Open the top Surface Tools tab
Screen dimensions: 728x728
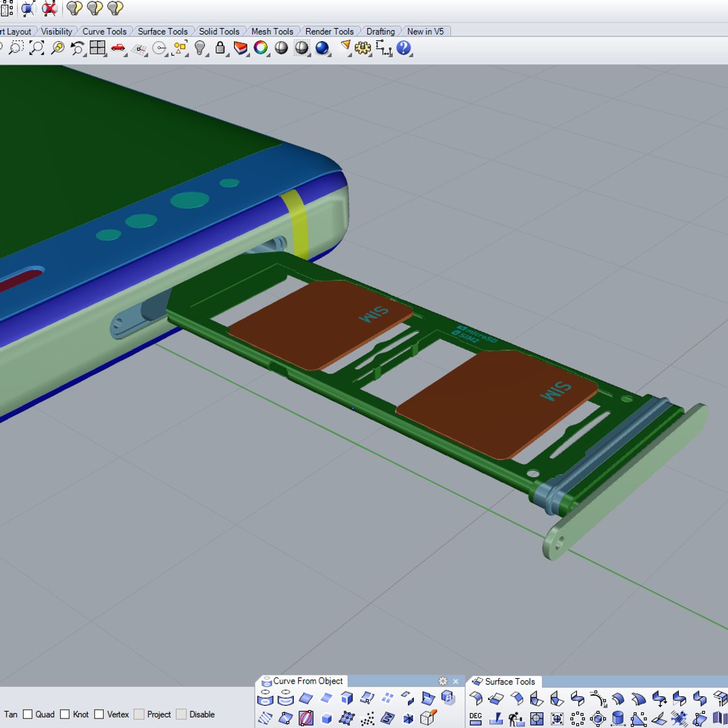click(162, 31)
